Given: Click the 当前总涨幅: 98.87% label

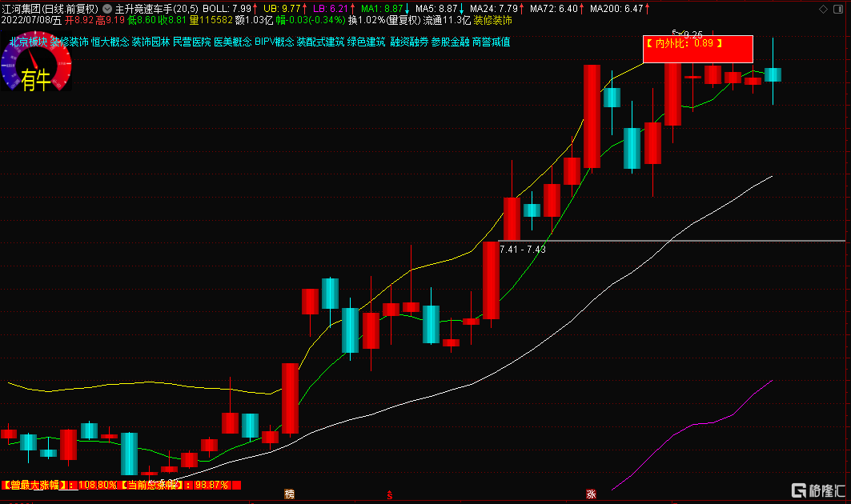Looking at the screenshot, I should coord(175,485).
